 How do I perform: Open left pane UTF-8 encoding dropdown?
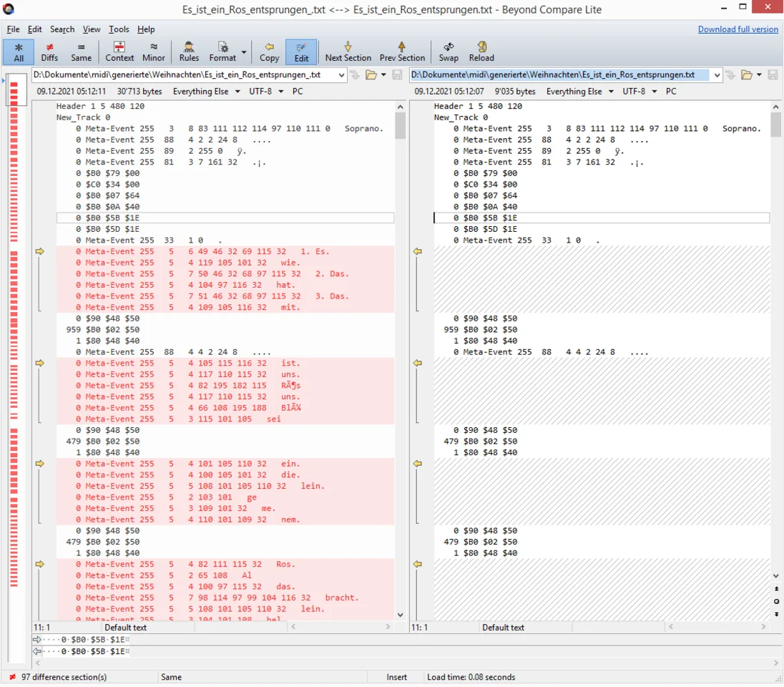click(x=266, y=92)
